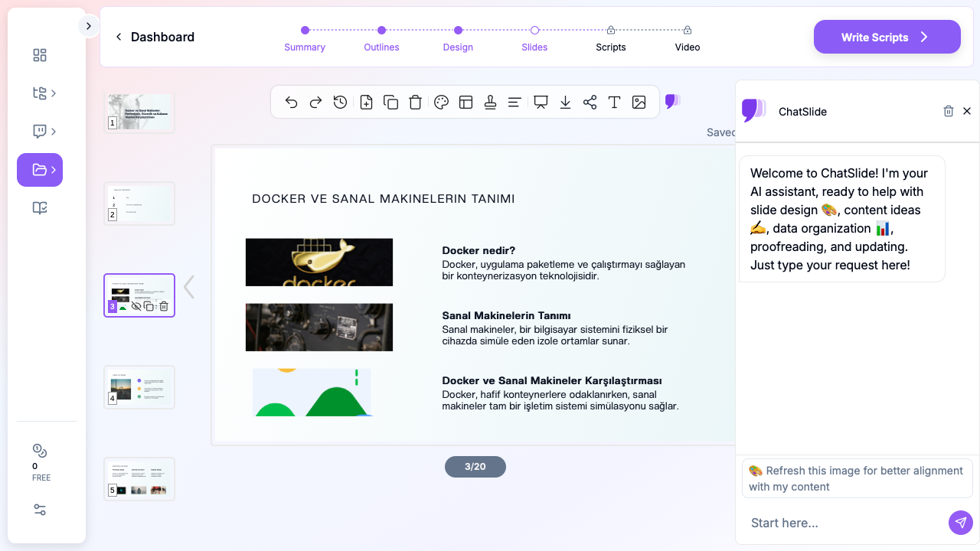Click the Write Scripts button
Image resolution: width=980 pixels, height=551 pixels.
887,37
